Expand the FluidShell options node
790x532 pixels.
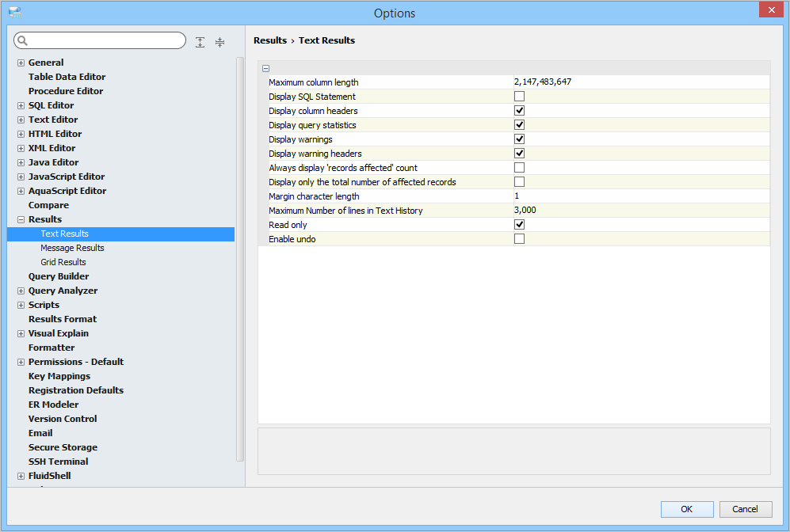click(21, 476)
